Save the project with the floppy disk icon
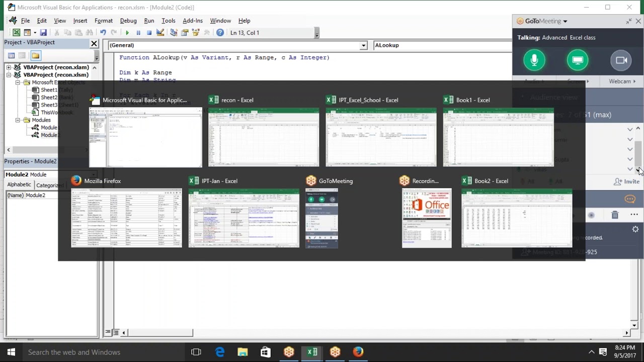 43,33
